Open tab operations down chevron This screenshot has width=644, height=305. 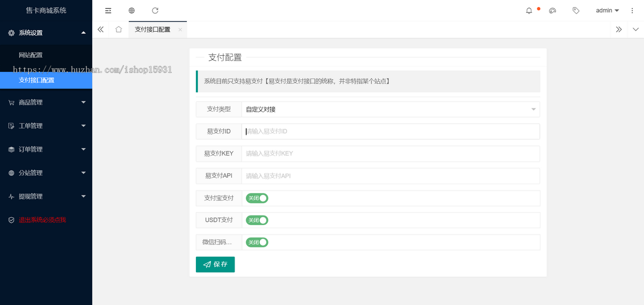coord(636,30)
